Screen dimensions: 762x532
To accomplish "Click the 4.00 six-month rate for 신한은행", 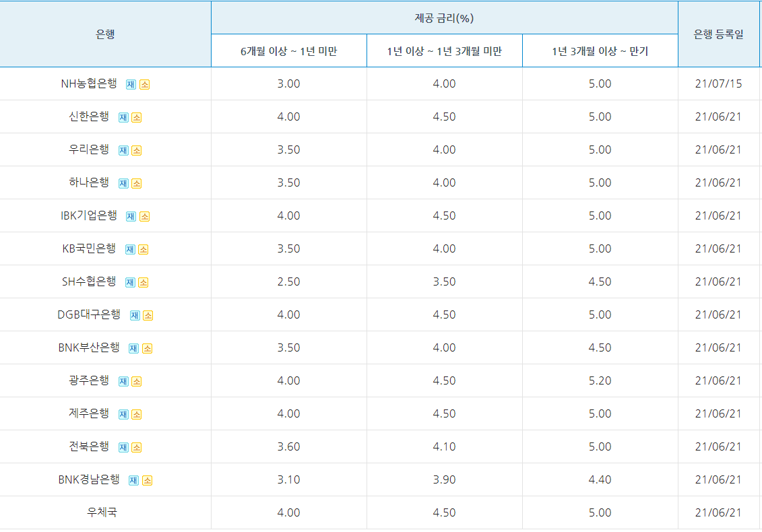I will tap(288, 117).
